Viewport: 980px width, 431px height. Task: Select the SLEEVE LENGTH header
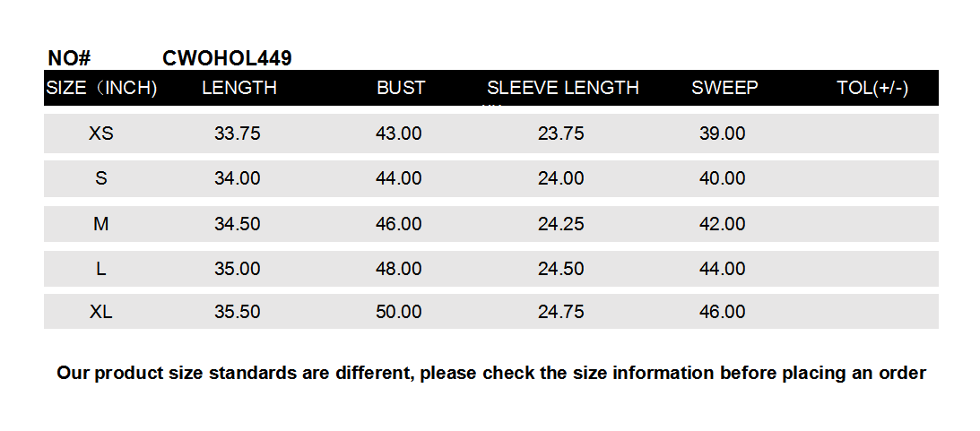563,88
